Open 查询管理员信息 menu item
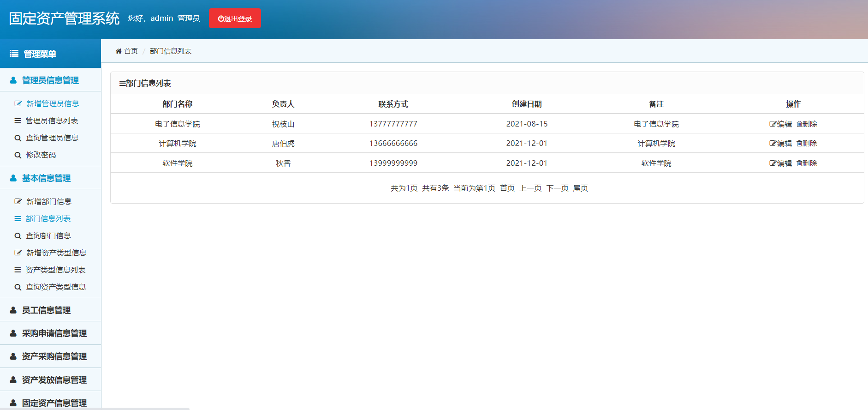This screenshot has height=410, width=868. coord(52,138)
